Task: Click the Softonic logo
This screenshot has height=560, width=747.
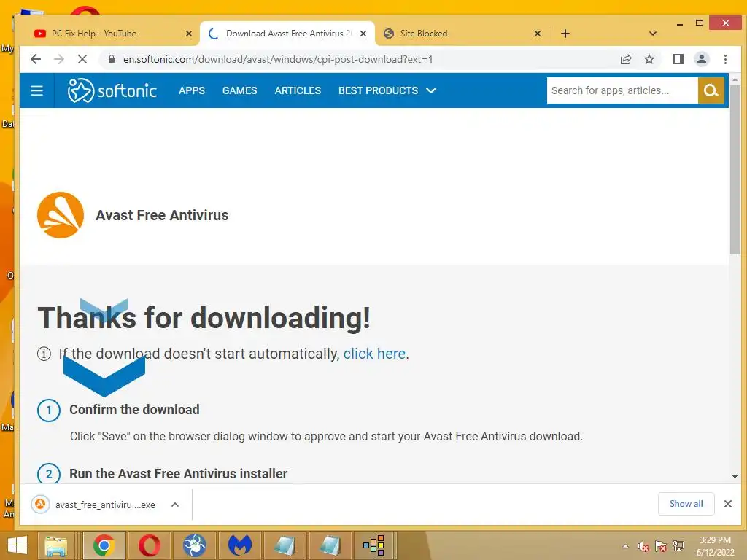Action: point(112,90)
